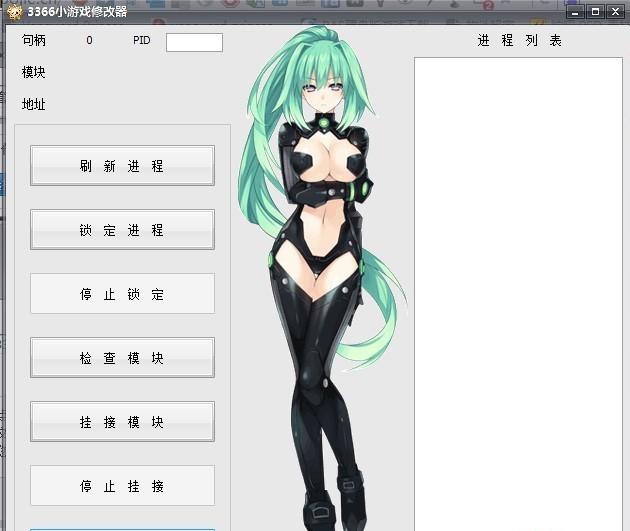Screen dimensions: 630x531
Task: Click inside the empty process list box
Action: [518, 290]
